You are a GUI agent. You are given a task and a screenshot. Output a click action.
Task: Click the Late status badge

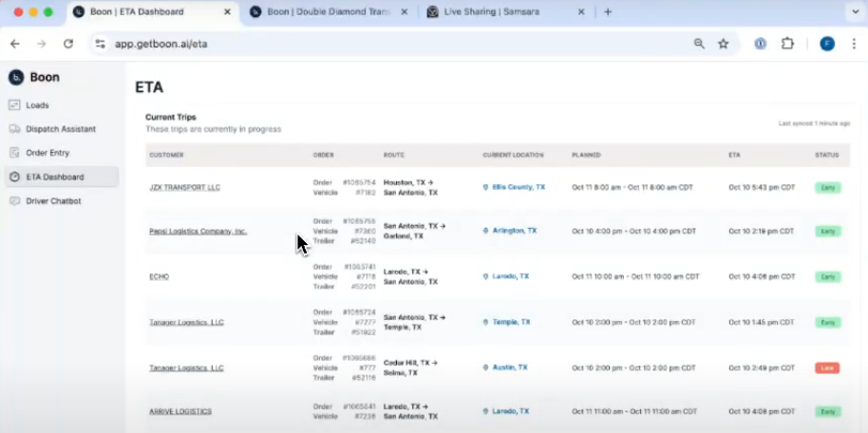827,367
